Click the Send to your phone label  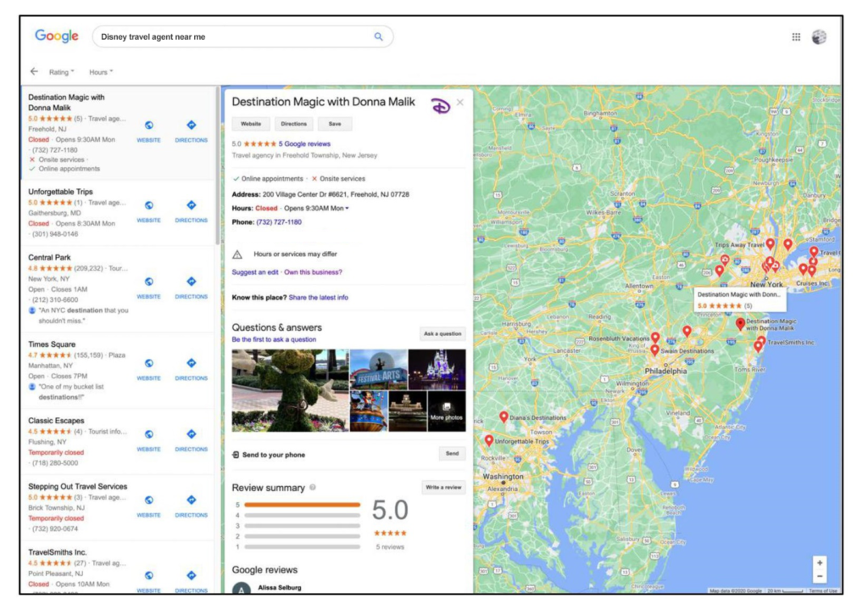tap(274, 455)
